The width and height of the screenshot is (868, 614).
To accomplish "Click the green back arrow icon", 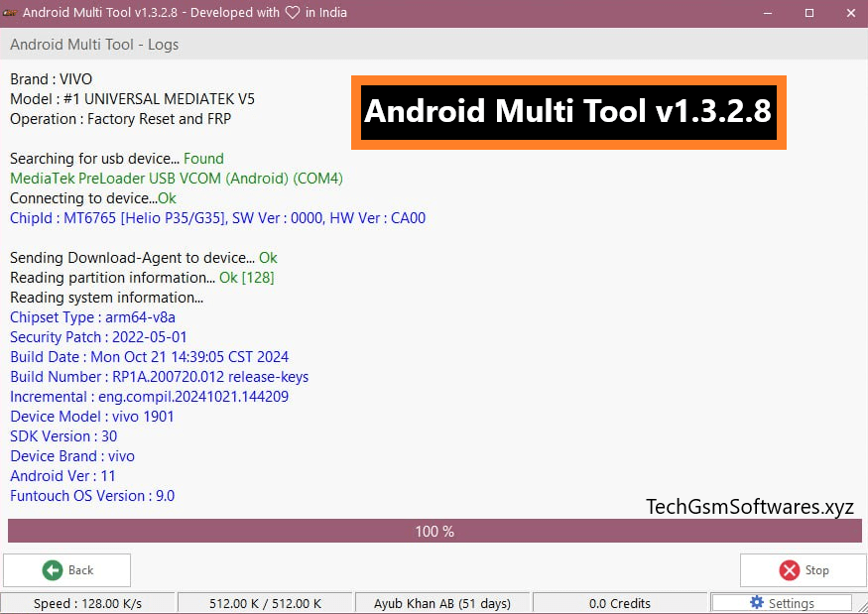I will [x=53, y=569].
